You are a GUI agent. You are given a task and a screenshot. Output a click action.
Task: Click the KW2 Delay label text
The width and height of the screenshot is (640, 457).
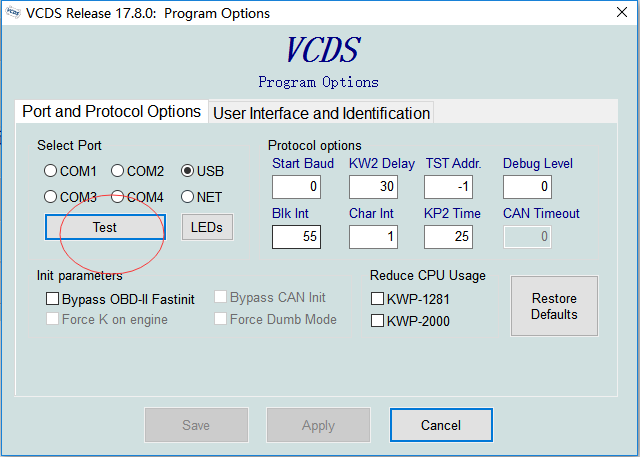[382, 163]
